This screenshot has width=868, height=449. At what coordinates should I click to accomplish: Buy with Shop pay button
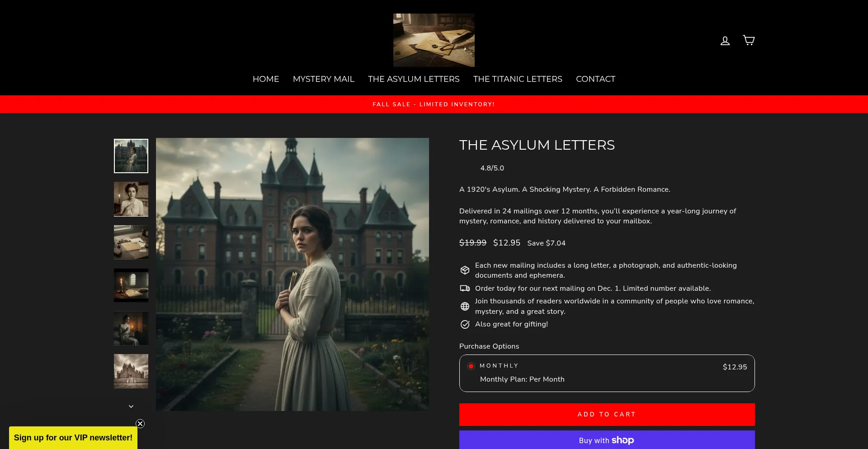(x=607, y=440)
